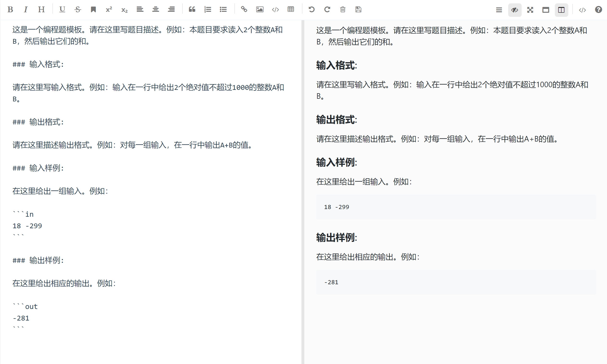Toggle the live preview pane
607x364 pixels.
click(514, 10)
